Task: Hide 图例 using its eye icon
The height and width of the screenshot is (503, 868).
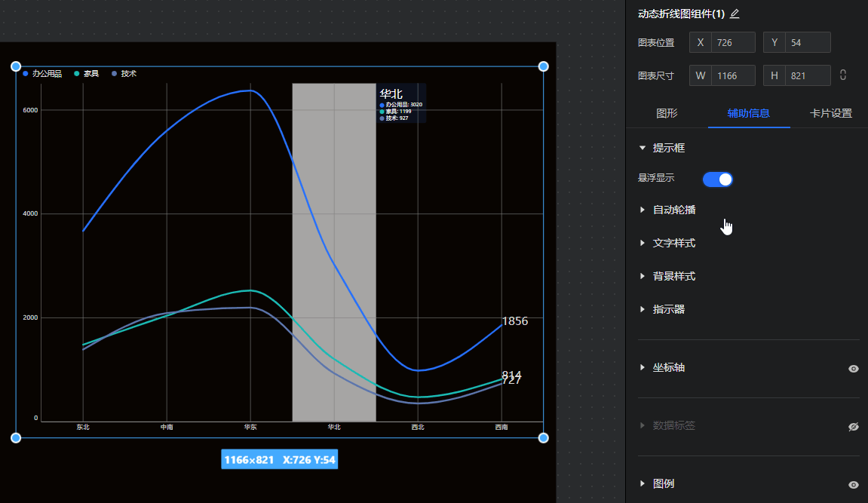Action: click(x=853, y=485)
